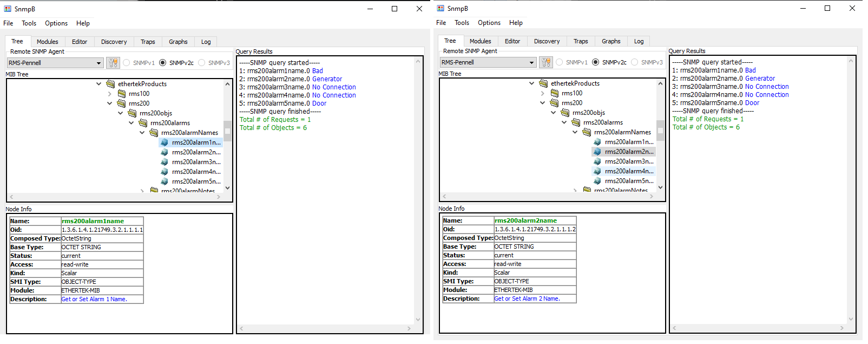Click the agent settings icon in left window

(113, 63)
